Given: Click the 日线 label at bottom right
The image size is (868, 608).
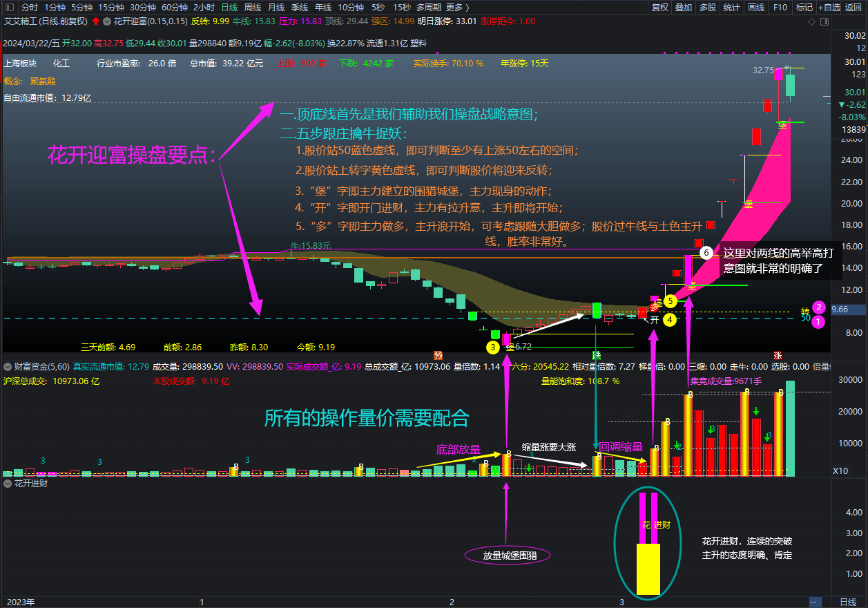Looking at the screenshot, I should click(848, 601).
